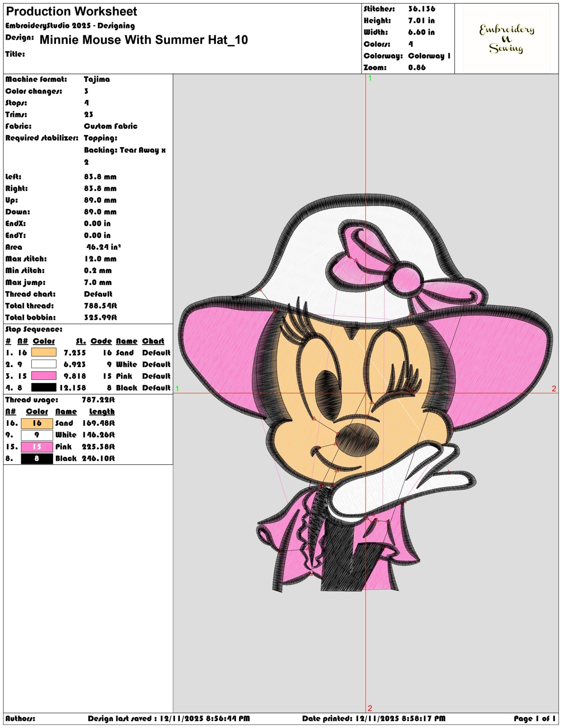Click the Colorway value 'Colorway 1'

(429, 56)
